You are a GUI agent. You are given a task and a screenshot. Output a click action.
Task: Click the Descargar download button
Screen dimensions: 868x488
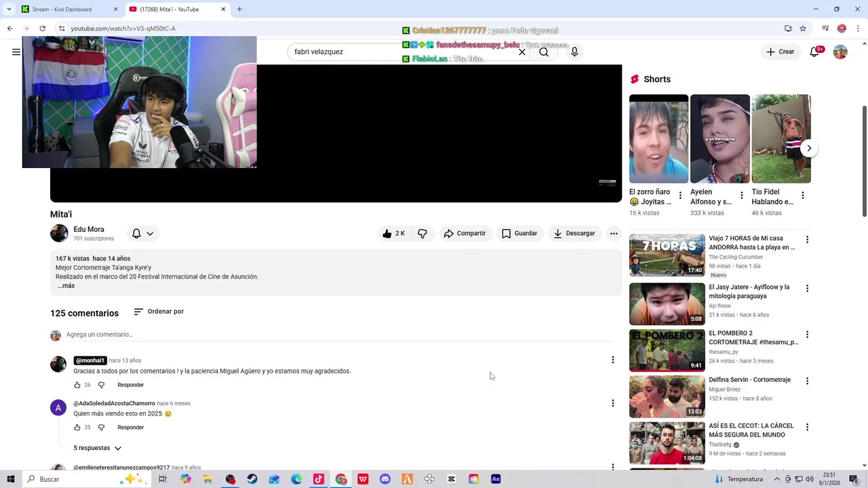574,233
